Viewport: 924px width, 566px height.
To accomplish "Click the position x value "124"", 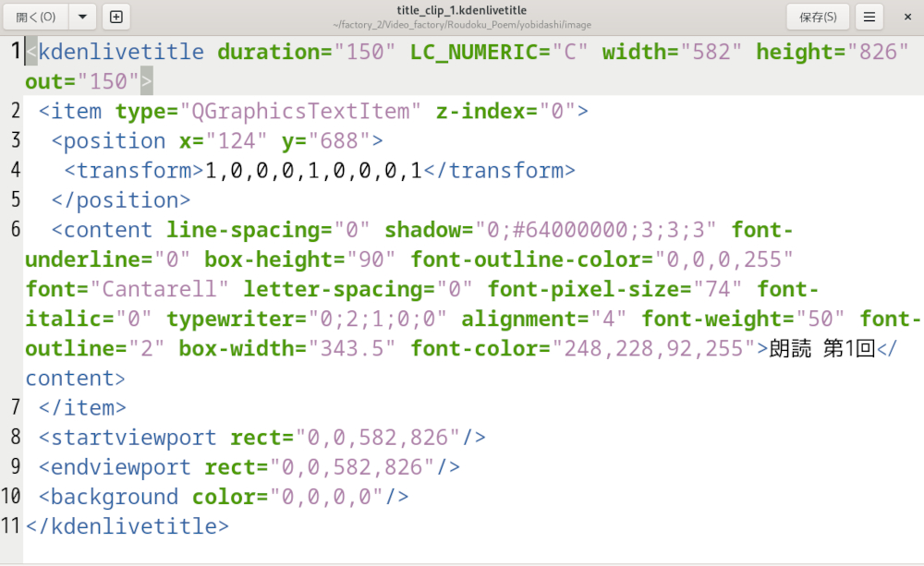I will pyautogui.click(x=237, y=141).
